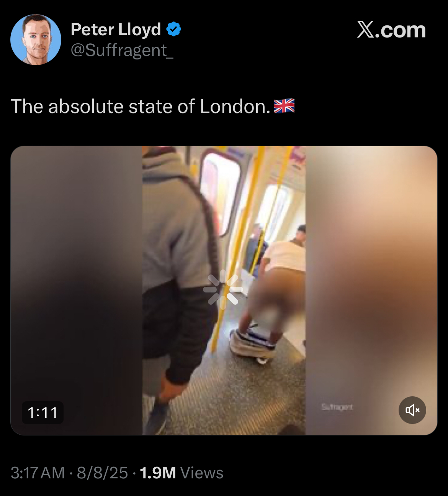This screenshot has width=448, height=496.
Task: Tap the loading spinner on the video
Action: pyautogui.click(x=223, y=290)
